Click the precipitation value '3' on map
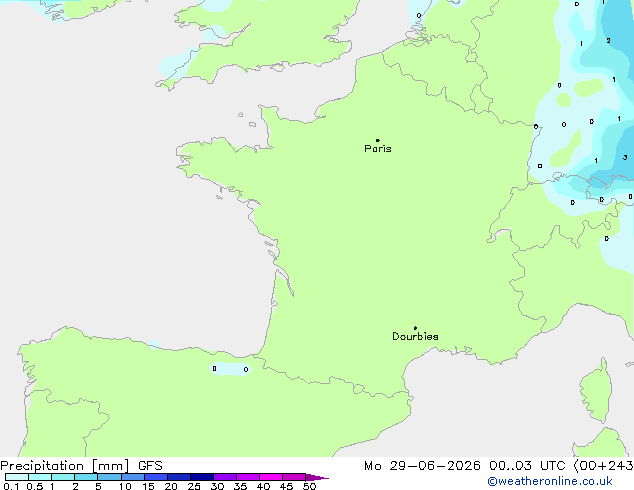Image resolution: width=634 pixels, height=490 pixels. click(625, 157)
